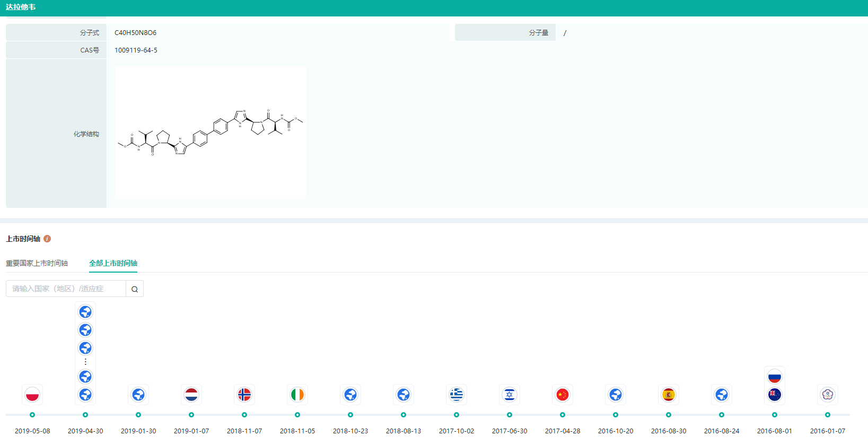Focus the country or indication search field
Image resolution: width=868 pixels, height=445 pixels.
pyautogui.click(x=66, y=289)
